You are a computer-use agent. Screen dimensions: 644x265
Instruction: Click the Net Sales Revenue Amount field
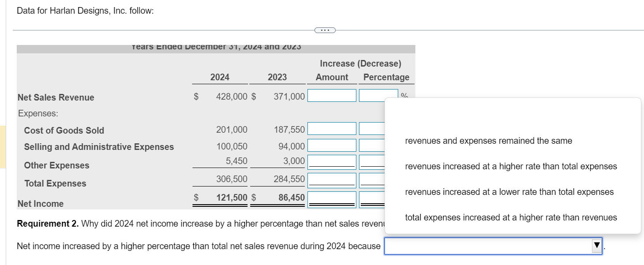tap(331, 95)
